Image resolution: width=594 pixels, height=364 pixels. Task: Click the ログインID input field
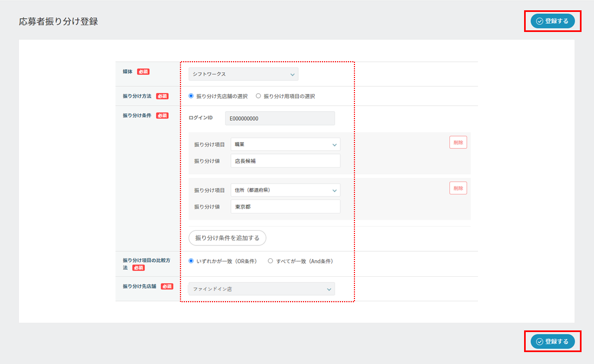click(280, 118)
